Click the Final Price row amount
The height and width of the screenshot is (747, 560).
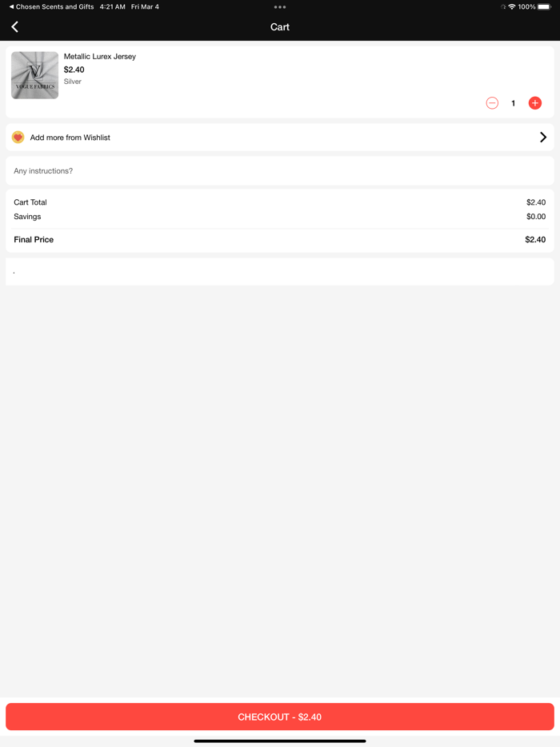tap(535, 240)
